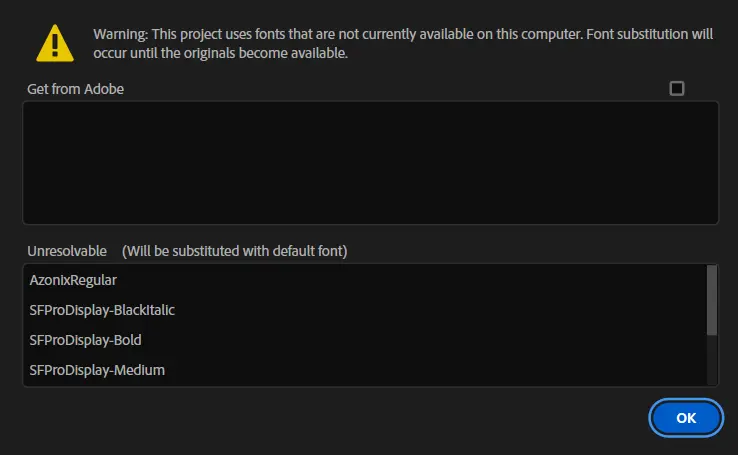This screenshot has width=738, height=455.
Task: Click inside the empty Get from Adobe list
Action: pyautogui.click(x=370, y=162)
